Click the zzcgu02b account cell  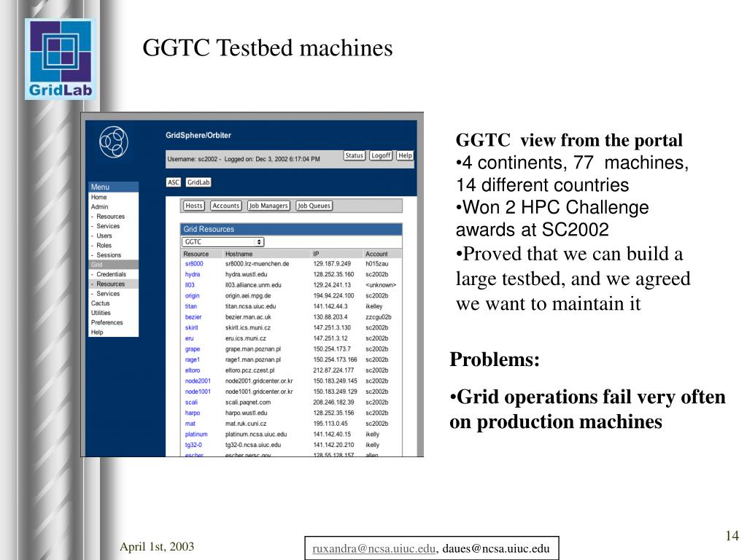(x=379, y=317)
